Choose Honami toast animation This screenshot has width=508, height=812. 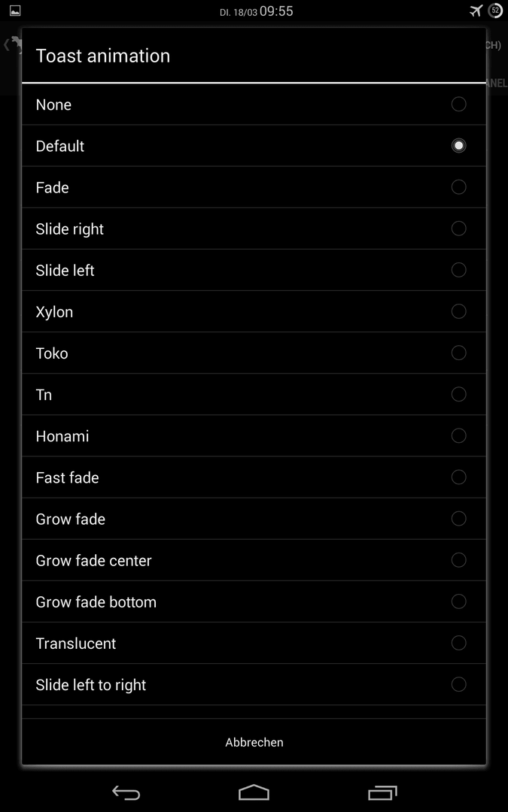[x=254, y=435]
